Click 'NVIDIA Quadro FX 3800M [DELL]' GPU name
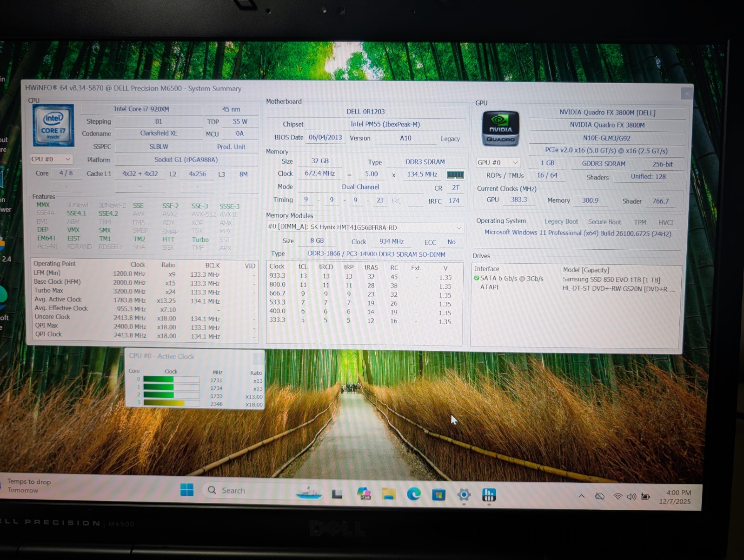This screenshot has width=744, height=560. tap(607, 113)
